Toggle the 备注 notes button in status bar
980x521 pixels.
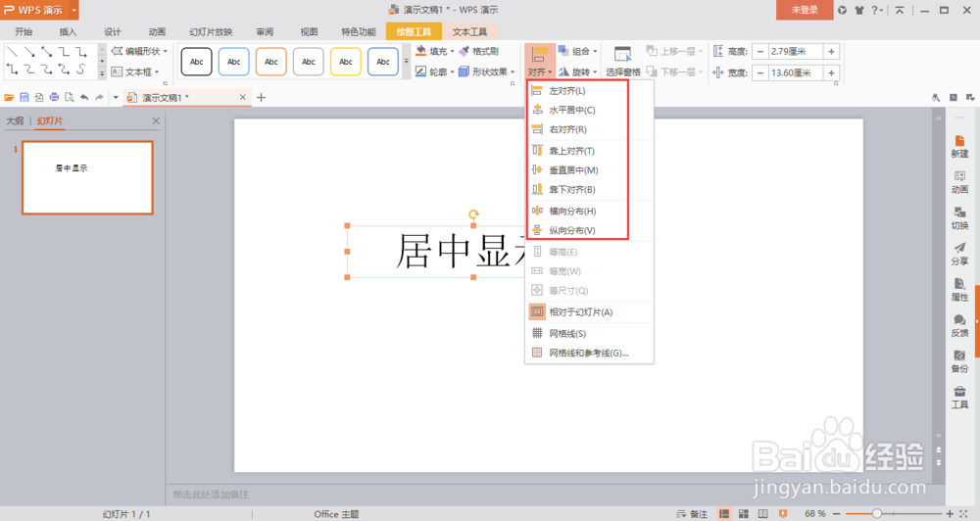pos(693,513)
